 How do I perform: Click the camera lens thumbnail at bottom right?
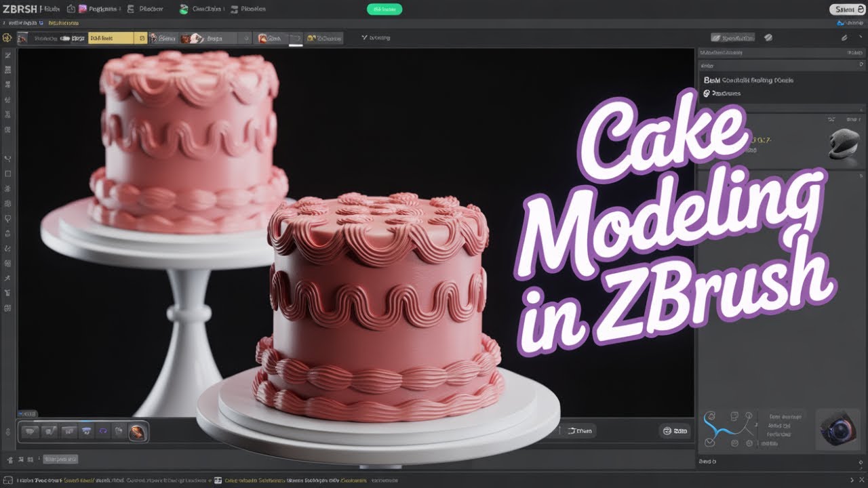[837, 430]
